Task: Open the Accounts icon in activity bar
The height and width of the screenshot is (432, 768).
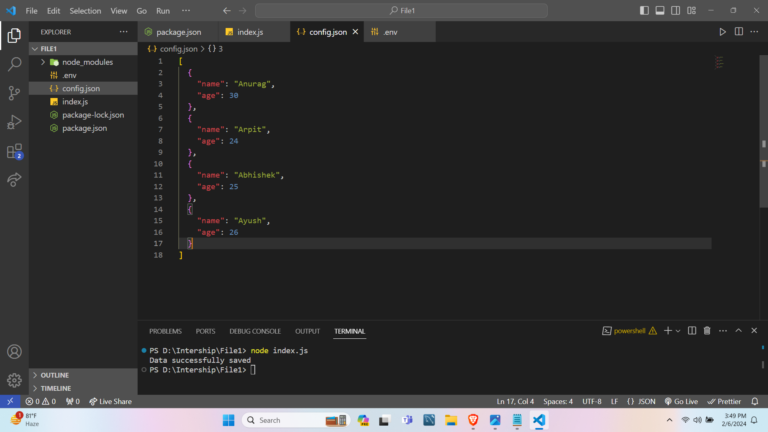Action: (14, 352)
